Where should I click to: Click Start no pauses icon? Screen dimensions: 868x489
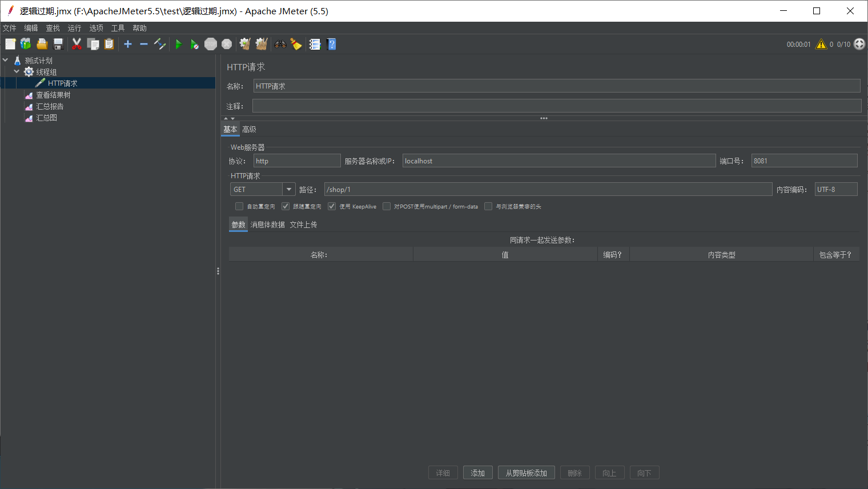[195, 44]
